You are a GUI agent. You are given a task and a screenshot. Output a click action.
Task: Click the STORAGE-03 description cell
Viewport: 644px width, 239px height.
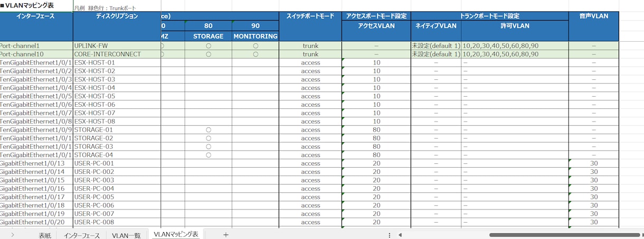pyautogui.click(x=117, y=146)
